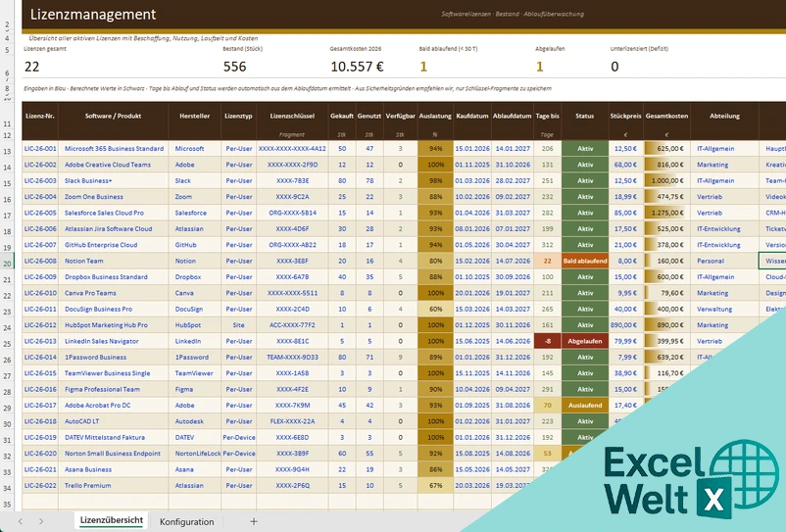Click the Abteilung cell Personal
The width and height of the screenshot is (786, 532).
pos(725,261)
